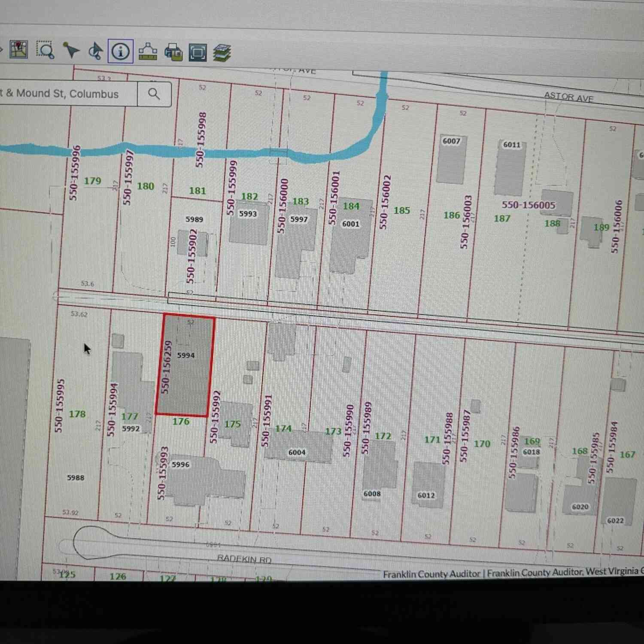Click the parcel number 550-155997

point(128,177)
